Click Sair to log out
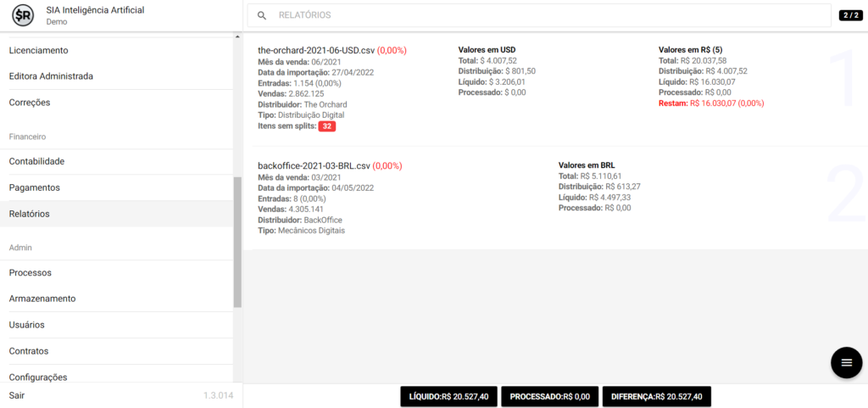The height and width of the screenshot is (408, 868). point(17,396)
